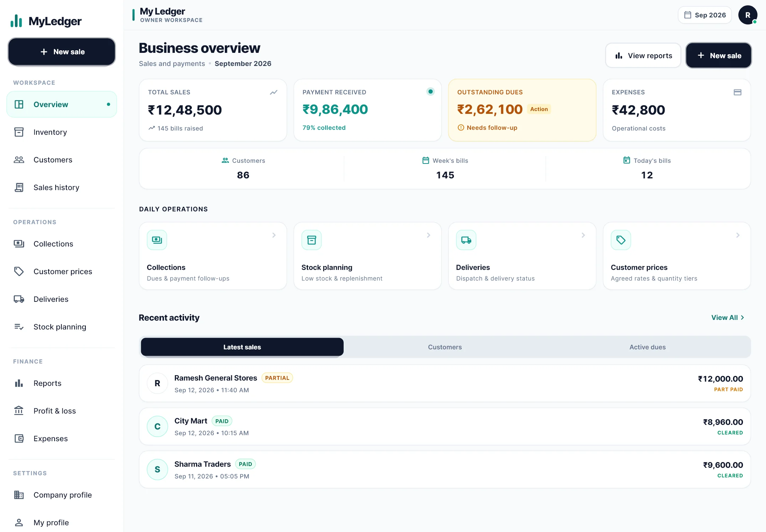This screenshot has width=766, height=532.
Task: Select the Latest sales tab
Action: [x=242, y=347]
